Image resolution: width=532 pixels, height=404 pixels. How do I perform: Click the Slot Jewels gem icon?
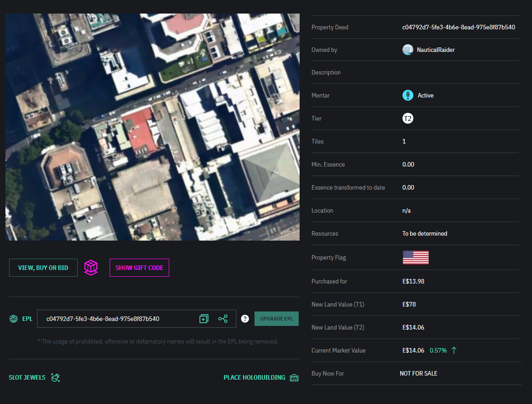click(x=56, y=377)
